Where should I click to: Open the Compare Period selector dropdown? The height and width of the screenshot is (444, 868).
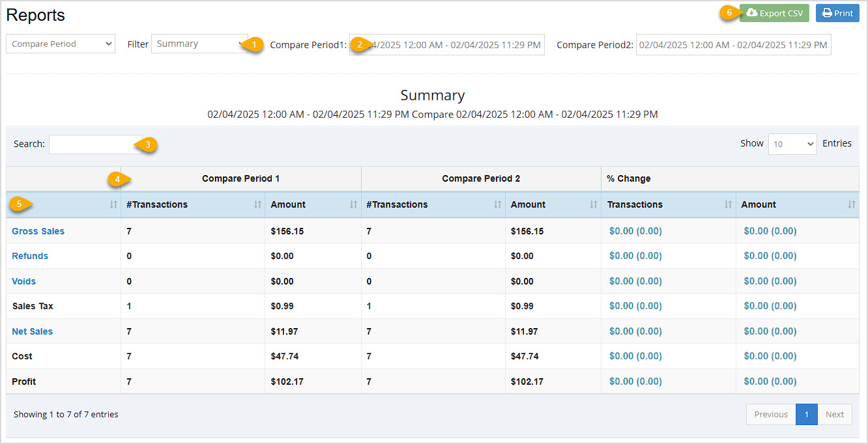pos(60,43)
